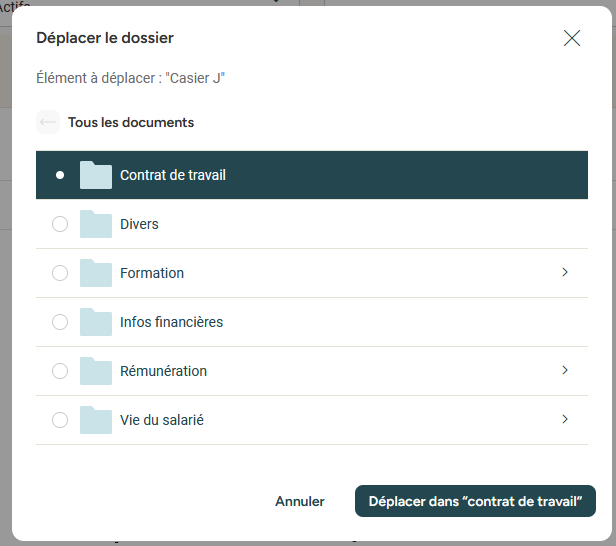This screenshot has width=616, height=546.
Task: Select the highlighted Contrat de travail radio button
Action: (60, 175)
